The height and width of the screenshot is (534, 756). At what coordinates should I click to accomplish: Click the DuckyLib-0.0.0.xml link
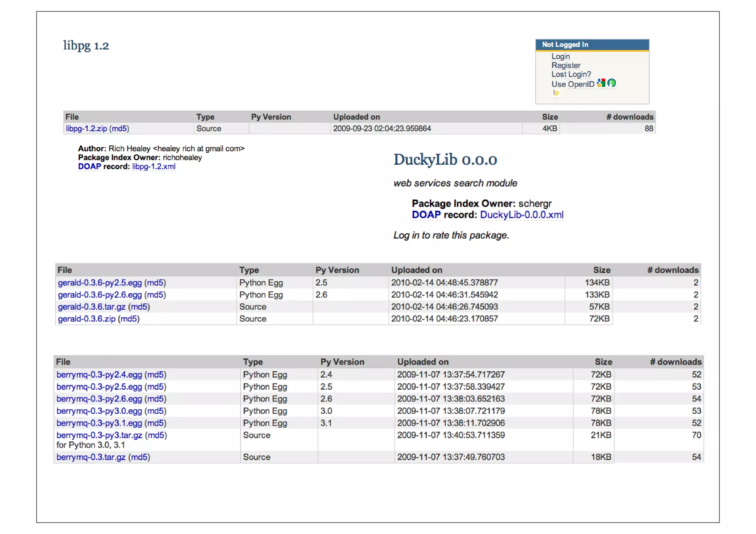tap(521, 215)
